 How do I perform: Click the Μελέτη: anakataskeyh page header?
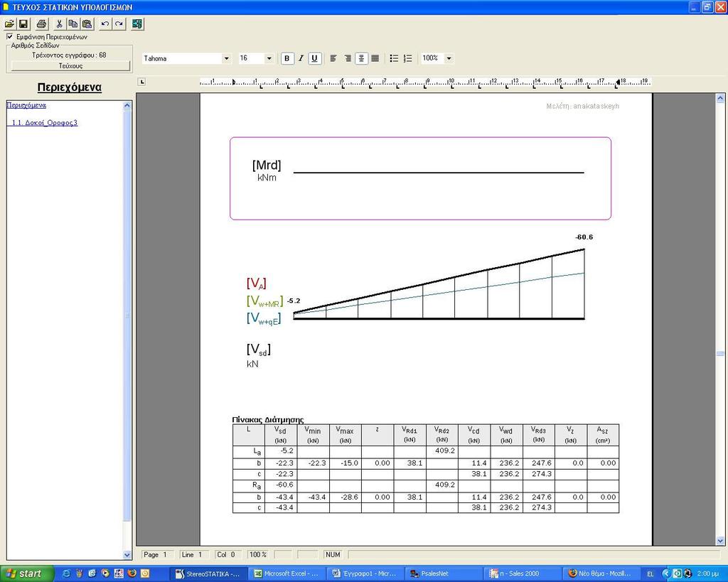583,107
